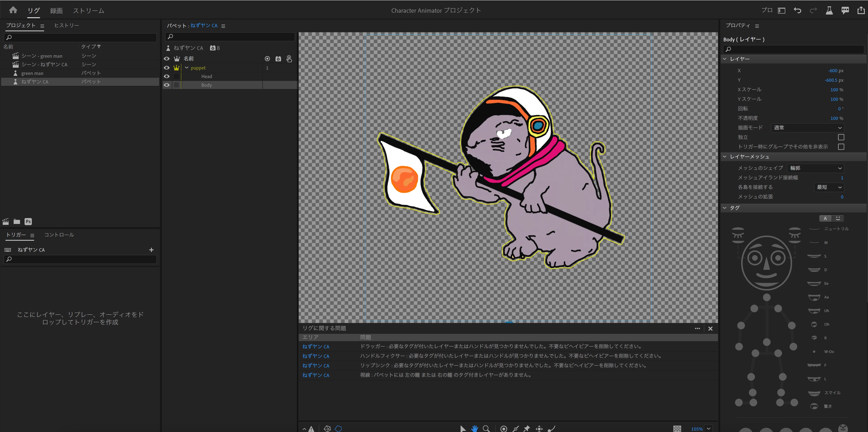Check the トリガー時にグループでその他を非表示 checkbox

841,146
